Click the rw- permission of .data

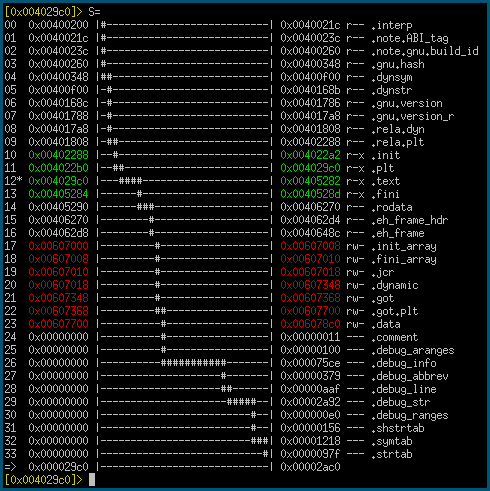(355, 324)
